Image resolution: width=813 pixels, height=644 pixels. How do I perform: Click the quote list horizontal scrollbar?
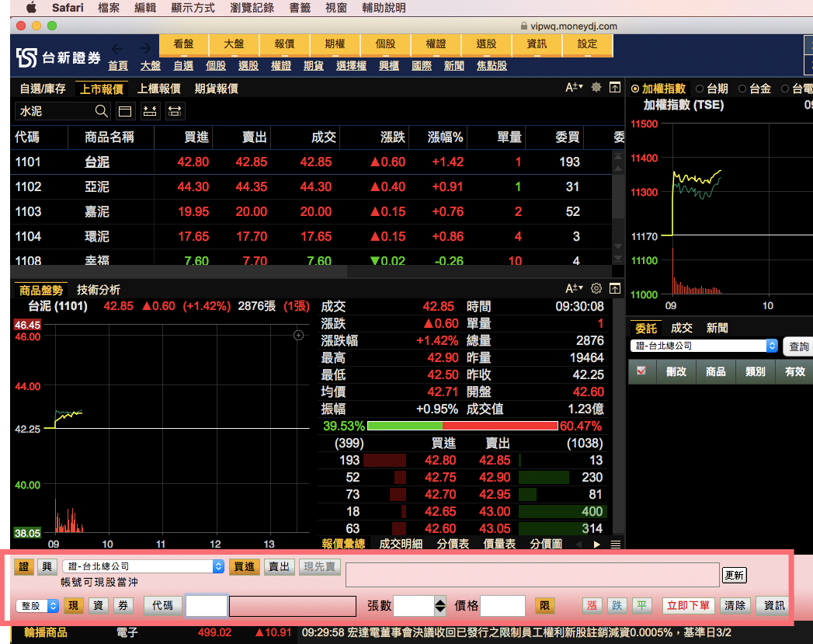click(x=179, y=271)
